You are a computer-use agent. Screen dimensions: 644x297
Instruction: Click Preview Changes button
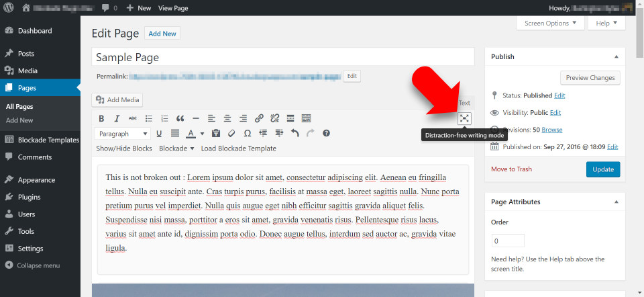coord(590,78)
